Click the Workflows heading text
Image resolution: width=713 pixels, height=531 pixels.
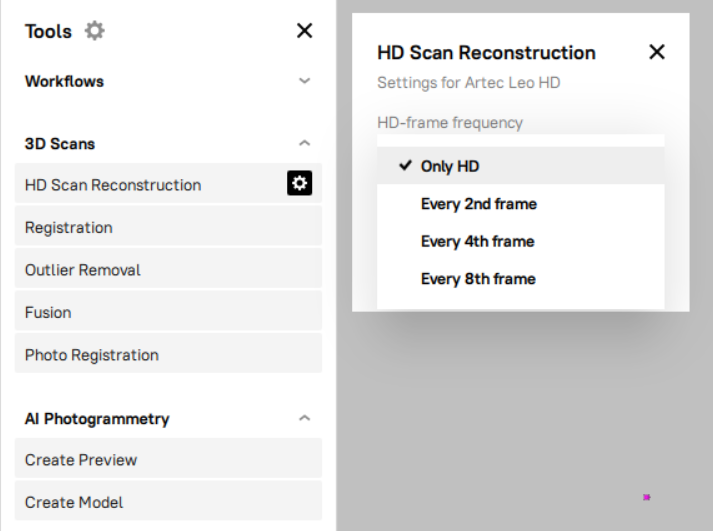64,81
